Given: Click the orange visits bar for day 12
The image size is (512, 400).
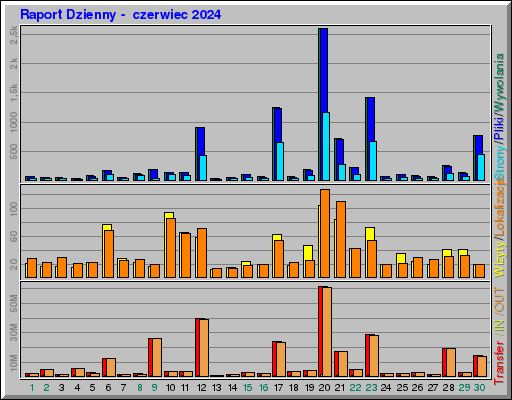Looking at the screenshot, I should pyautogui.click(x=202, y=253).
